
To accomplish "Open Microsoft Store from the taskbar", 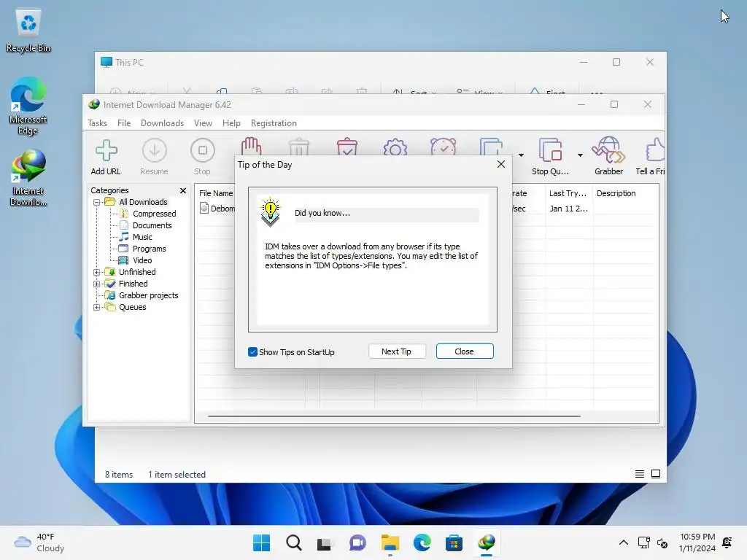I will (x=454, y=542).
